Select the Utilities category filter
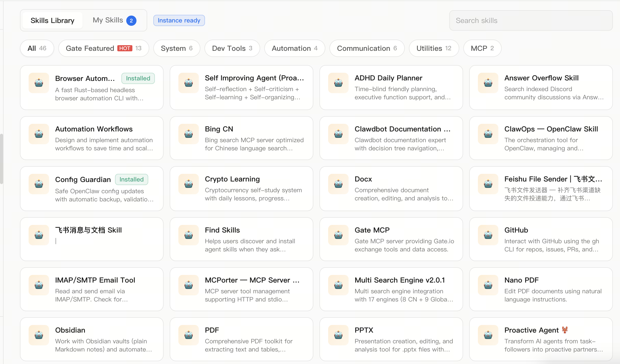The height and width of the screenshot is (364, 620). 434,48
